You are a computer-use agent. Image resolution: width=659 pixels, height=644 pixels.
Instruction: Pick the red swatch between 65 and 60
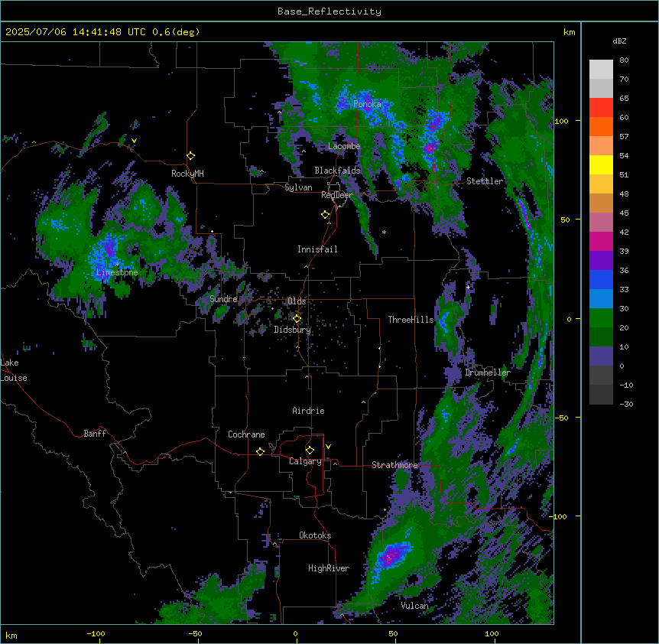[x=601, y=108]
